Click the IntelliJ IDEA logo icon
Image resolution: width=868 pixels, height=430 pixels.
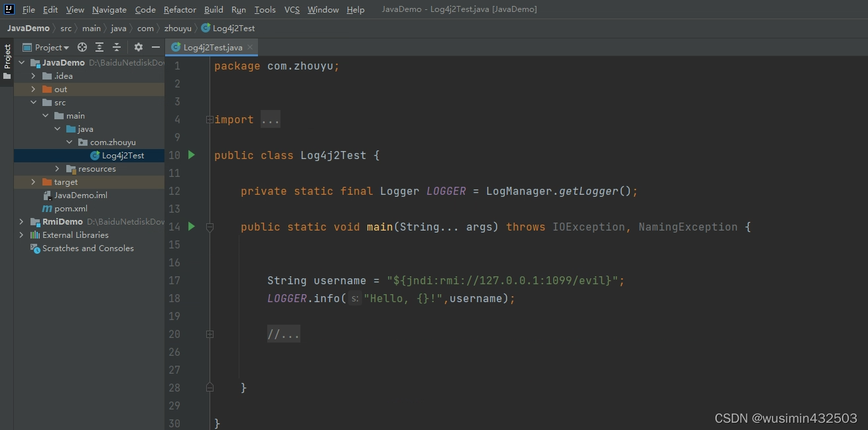pos(9,9)
